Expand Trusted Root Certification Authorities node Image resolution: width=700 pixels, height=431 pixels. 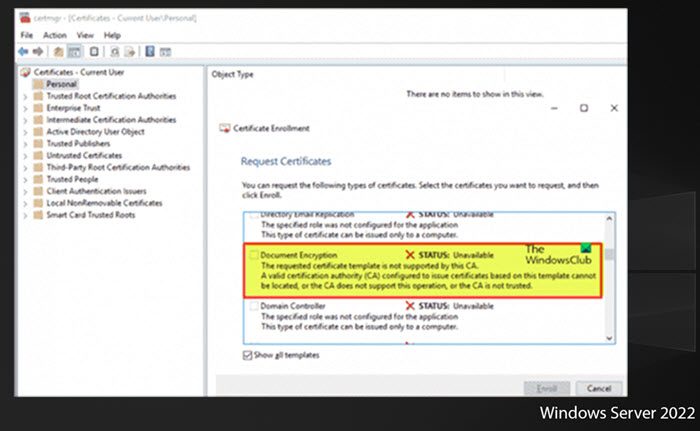point(25,96)
